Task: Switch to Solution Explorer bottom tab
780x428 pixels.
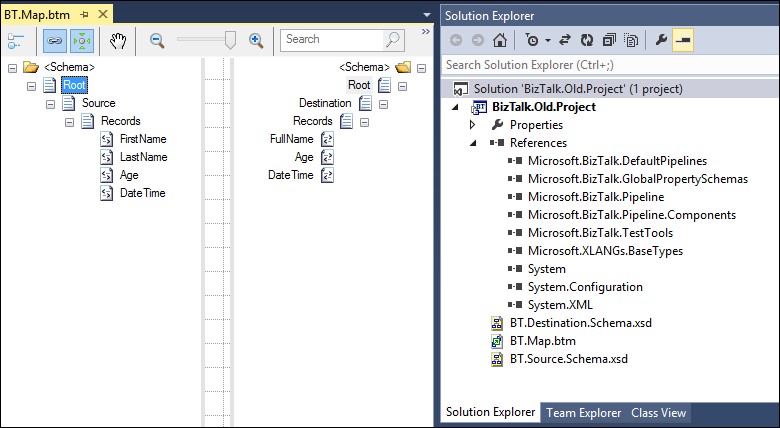Action: tap(490, 412)
